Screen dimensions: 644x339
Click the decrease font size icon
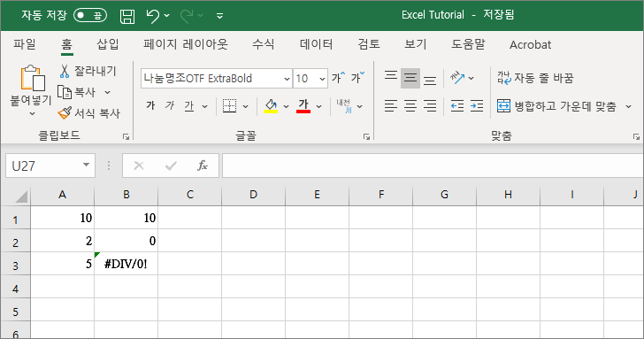[357, 77]
